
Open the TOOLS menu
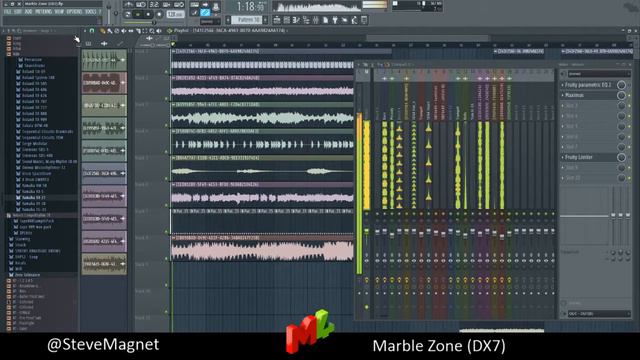point(91,12)
